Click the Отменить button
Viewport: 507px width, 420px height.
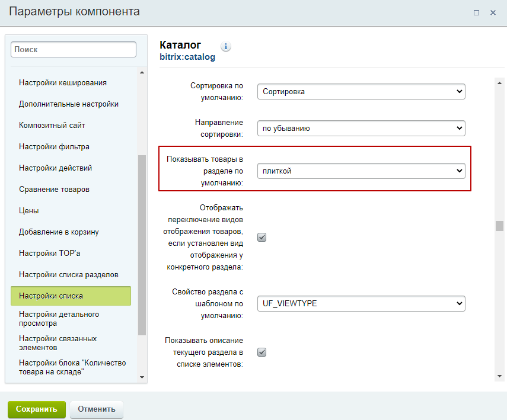pyautogui.click(x=96, y=409)
